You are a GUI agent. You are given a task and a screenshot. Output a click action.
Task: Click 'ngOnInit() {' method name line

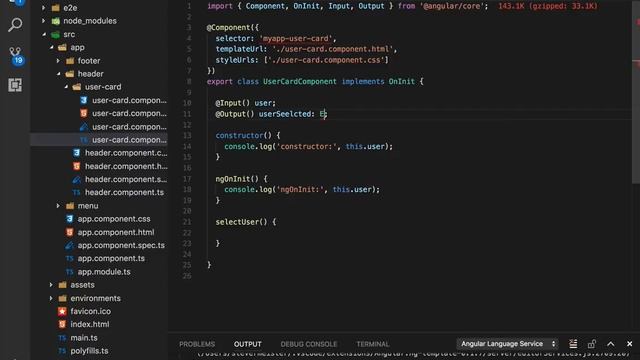(241, 179)
